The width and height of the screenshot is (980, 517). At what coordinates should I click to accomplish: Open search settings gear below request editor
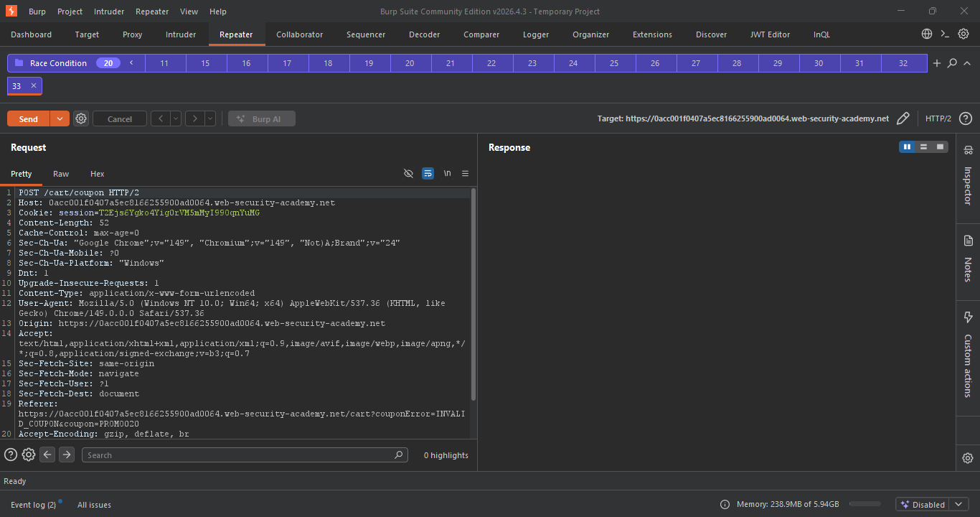(x=29, y=455)
